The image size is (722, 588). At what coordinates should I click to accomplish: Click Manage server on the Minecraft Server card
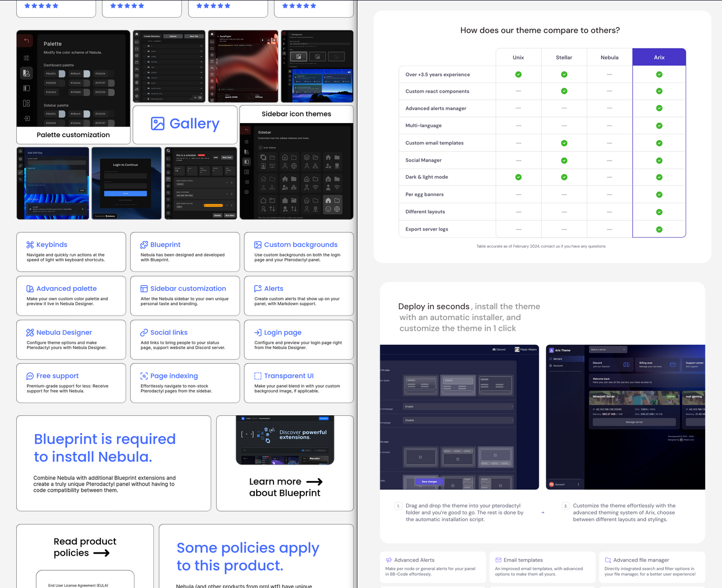[634, 422]
